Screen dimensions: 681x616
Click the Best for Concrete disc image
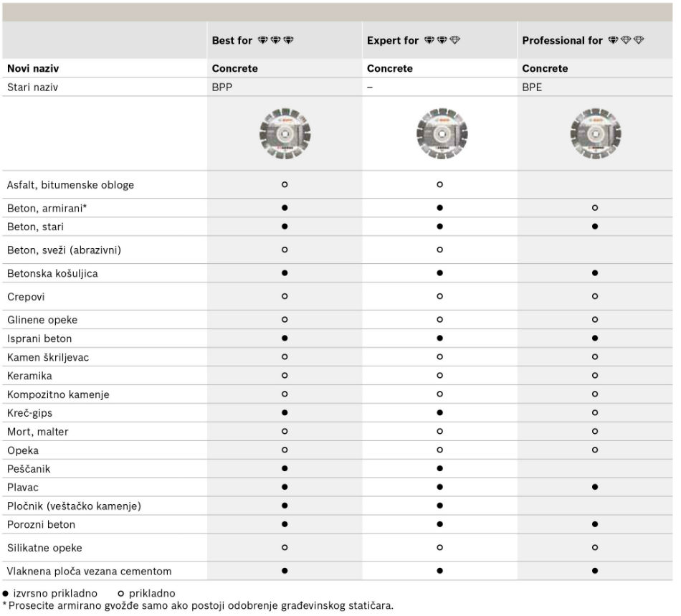(285, 133)
